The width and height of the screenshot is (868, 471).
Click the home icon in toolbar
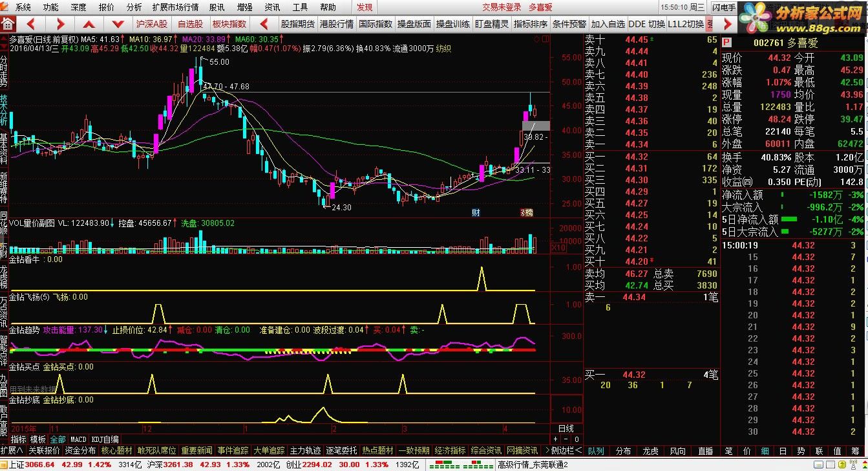tap(8, 24)
